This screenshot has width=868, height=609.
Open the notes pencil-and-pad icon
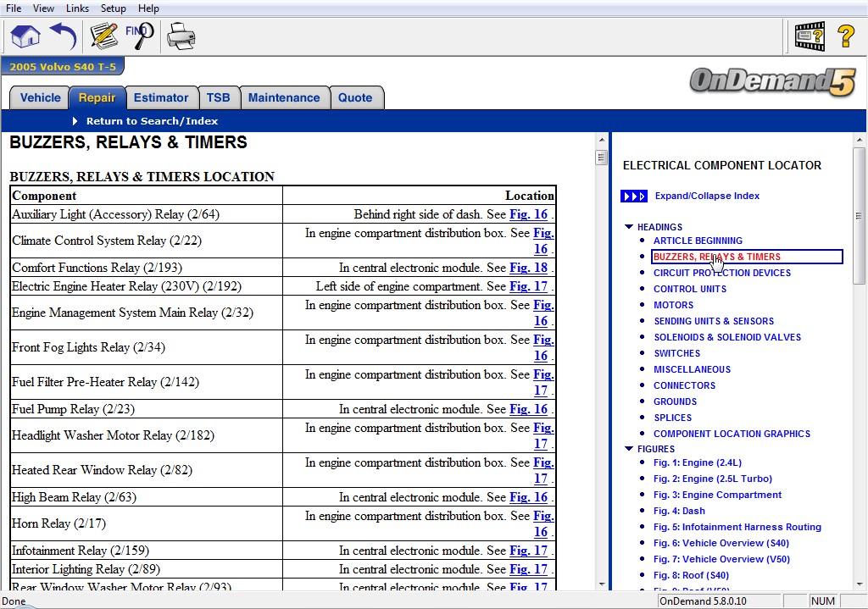tap(103, 36)
